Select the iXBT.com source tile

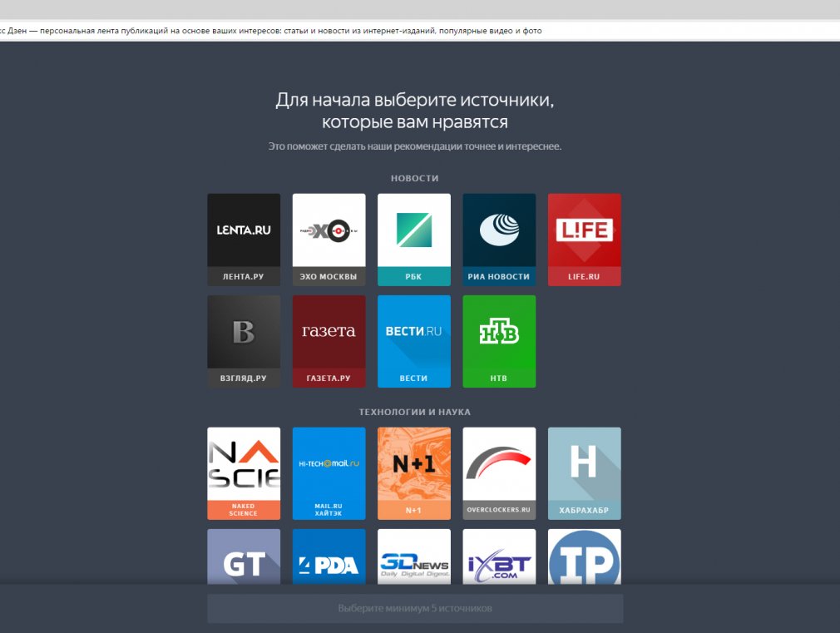(499, 556)
